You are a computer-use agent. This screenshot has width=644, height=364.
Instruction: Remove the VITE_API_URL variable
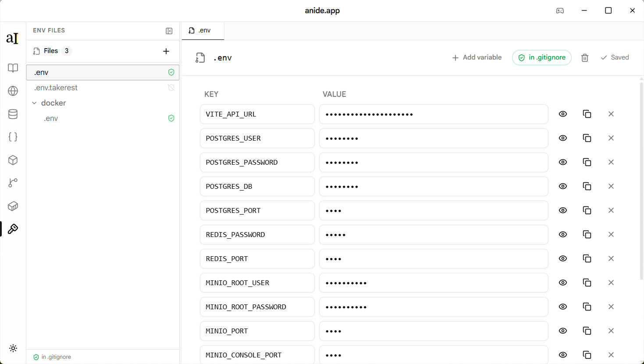611,114
